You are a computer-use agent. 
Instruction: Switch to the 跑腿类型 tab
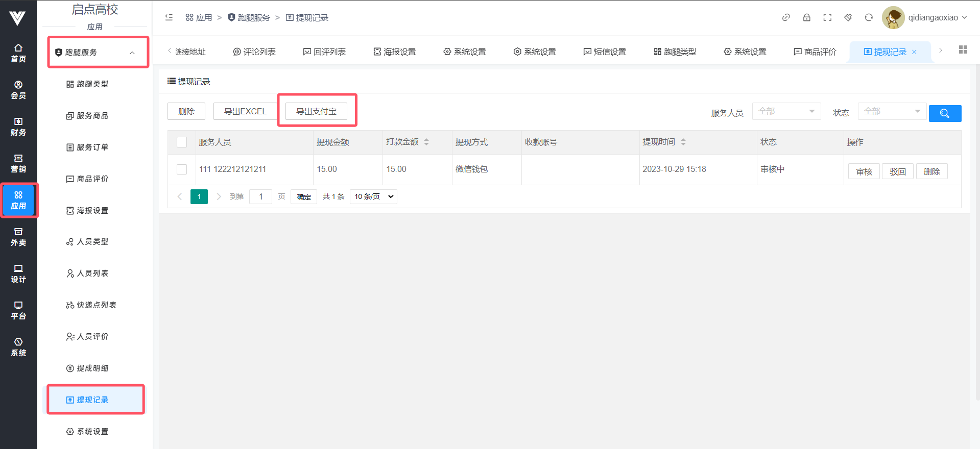click(x=675, y=52)
